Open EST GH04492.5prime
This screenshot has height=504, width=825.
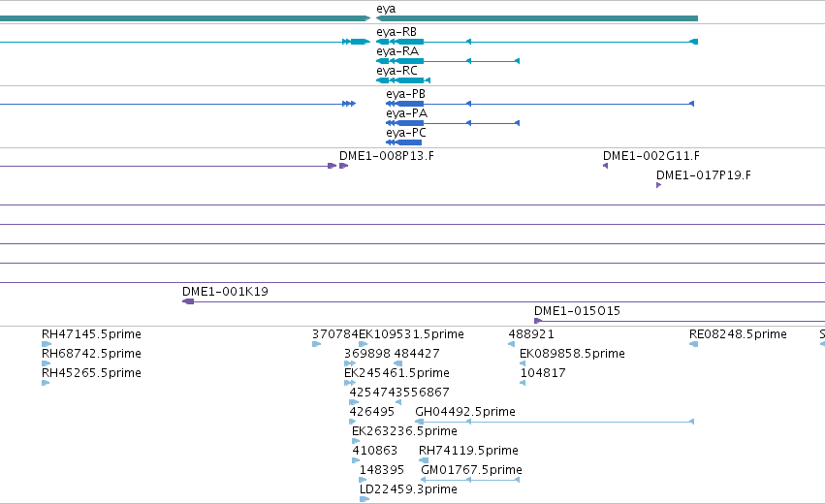465,412
